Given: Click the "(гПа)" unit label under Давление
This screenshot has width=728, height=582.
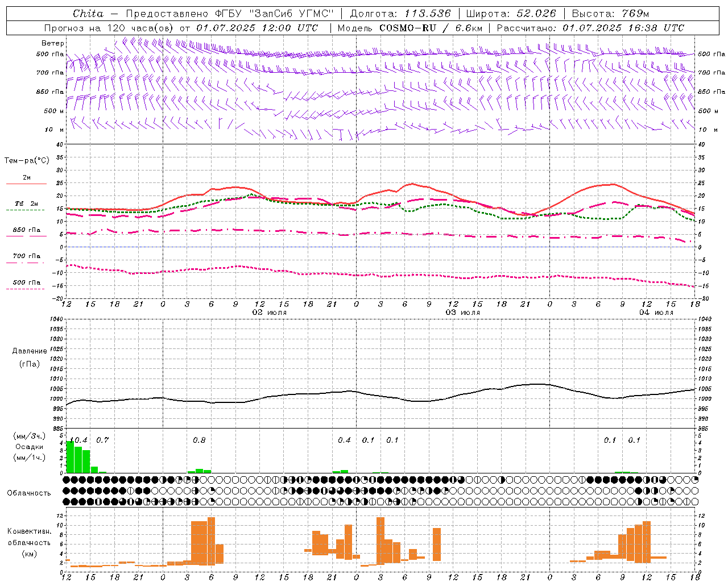Looking at the screenshot, I should click(x=29, y=364).
